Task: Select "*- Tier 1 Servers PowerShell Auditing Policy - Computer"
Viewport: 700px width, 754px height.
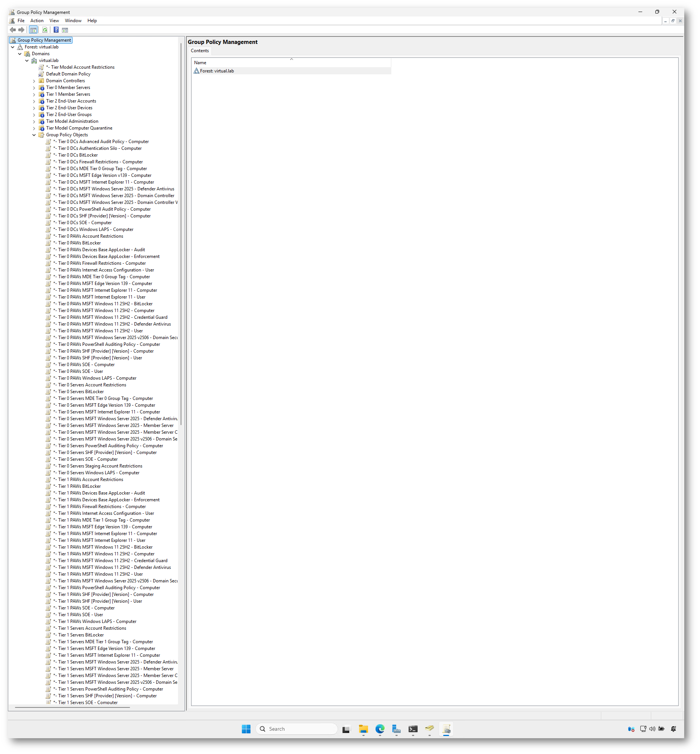Action: click(108, 689)
